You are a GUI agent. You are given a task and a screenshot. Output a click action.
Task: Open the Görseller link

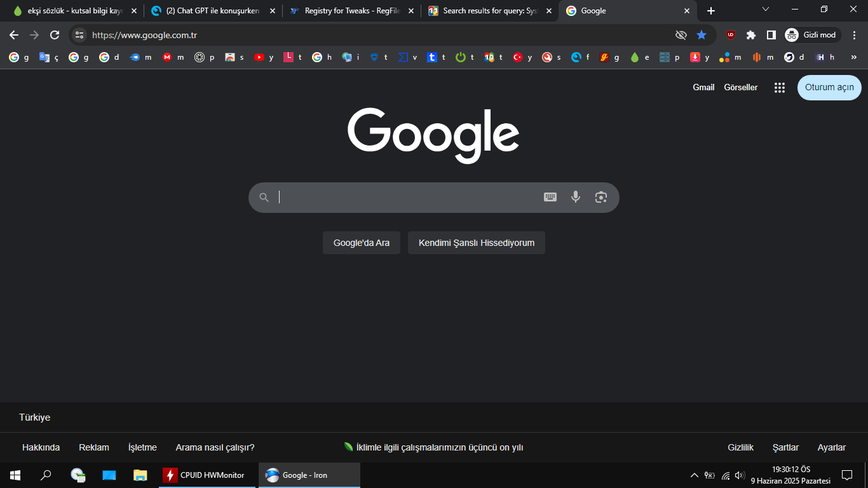[x=741, y=88]
